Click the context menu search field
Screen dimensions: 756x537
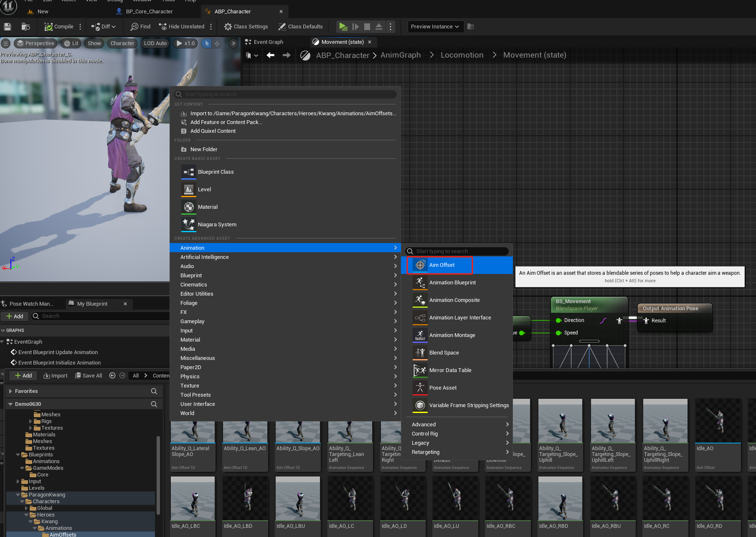click(285, 94)
